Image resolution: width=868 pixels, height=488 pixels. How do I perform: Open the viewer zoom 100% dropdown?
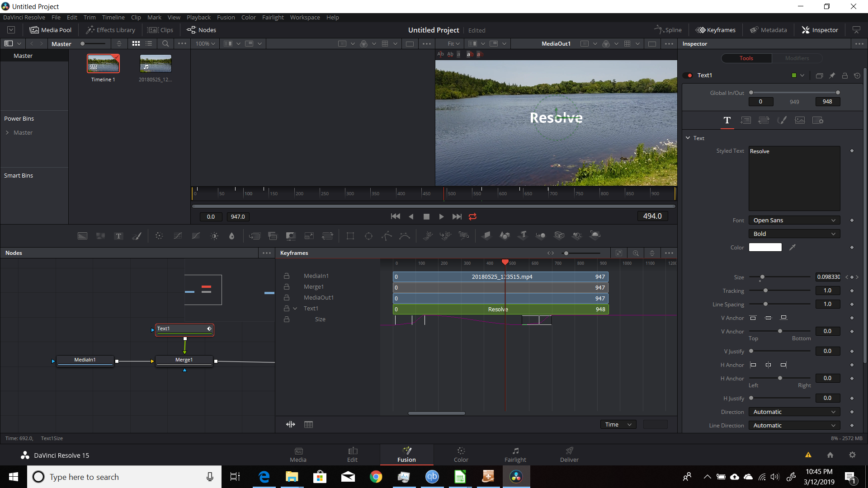pos(205,44)
